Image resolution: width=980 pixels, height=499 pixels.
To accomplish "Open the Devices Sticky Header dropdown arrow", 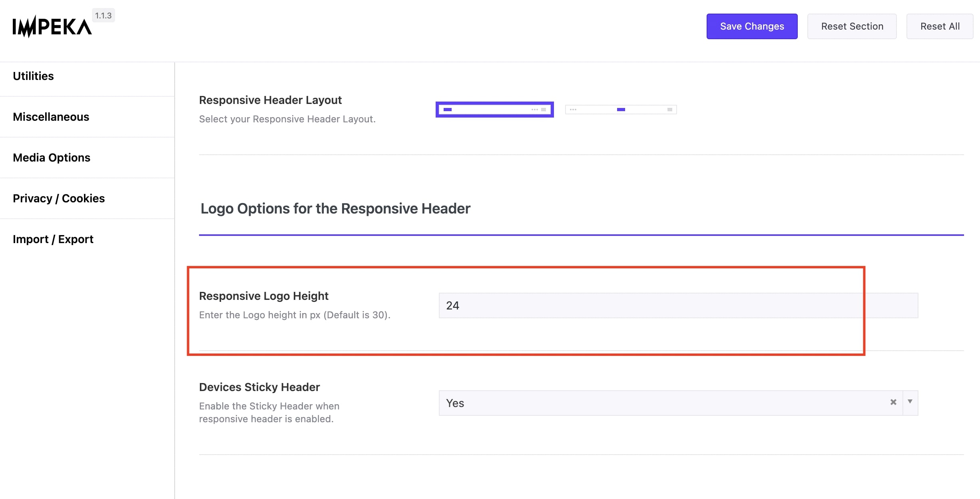I will click(910, 402).
